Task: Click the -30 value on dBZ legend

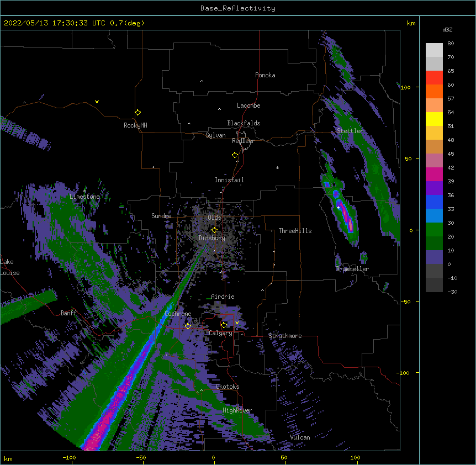Action: click(x=452, y=292)
